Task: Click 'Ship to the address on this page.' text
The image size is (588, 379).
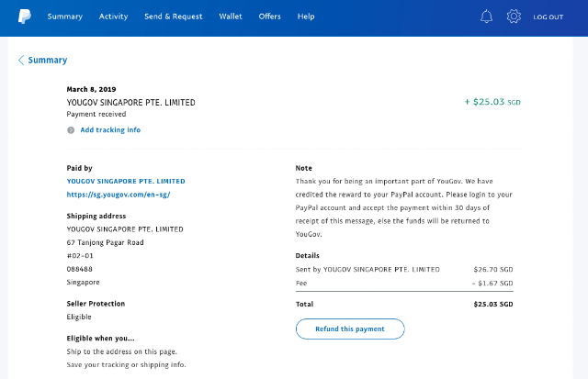Action: tap(122, 351)
